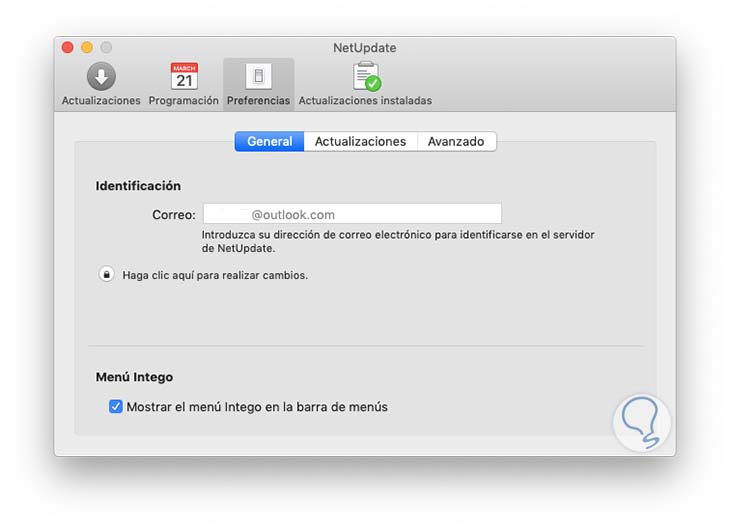Open the Programación calendar icon
The image size is (730, 528).
coord(184,76)
